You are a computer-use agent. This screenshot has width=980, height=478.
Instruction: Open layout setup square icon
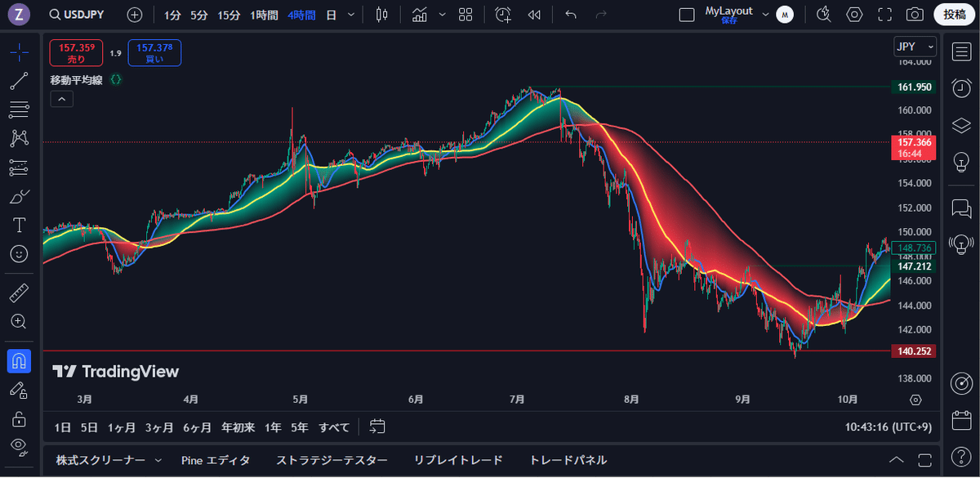click(687, 15)
